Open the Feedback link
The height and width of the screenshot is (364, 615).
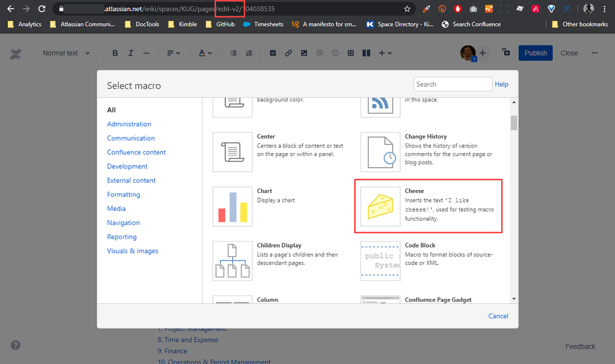(x=580, y=347)
